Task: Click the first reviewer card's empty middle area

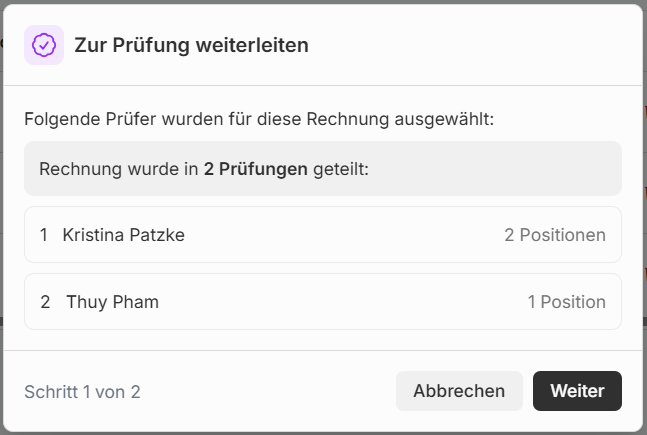Action: click(340, 235)
